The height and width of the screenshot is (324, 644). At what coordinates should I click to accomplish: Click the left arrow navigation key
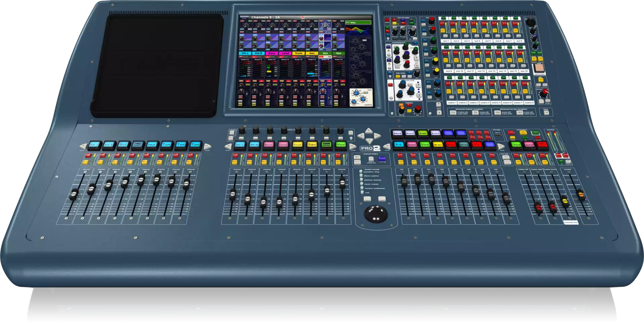point(361,136)
